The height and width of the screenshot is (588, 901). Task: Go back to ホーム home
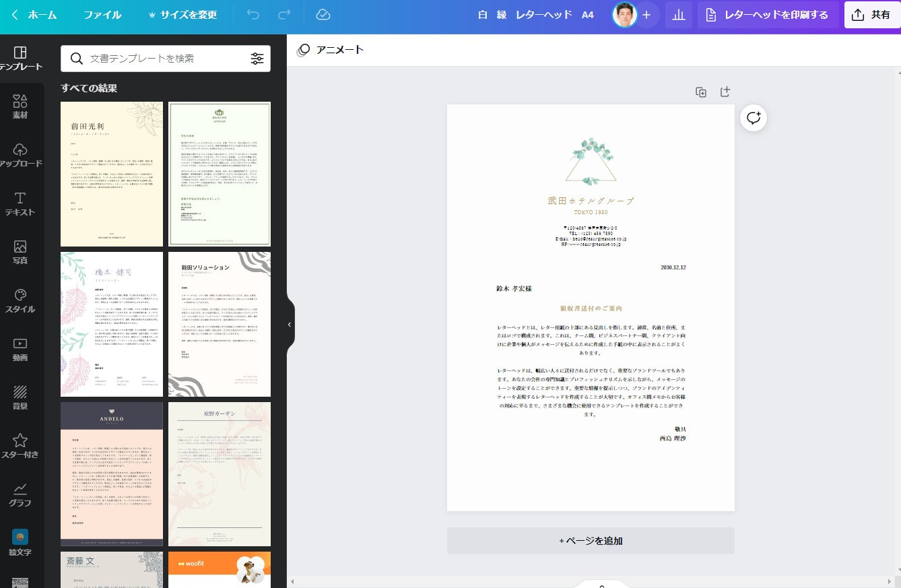(x=34, y=15)
